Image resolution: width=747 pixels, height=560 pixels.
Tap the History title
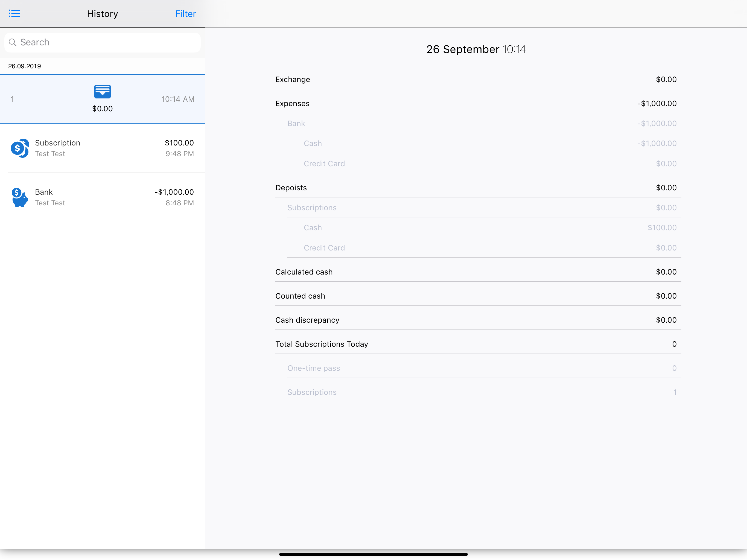[x=102, y=13]
